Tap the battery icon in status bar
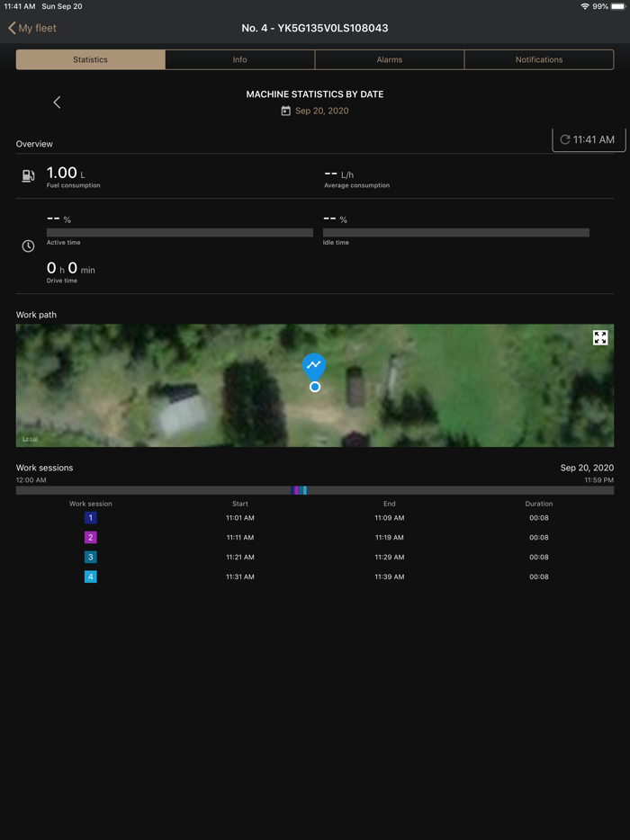This screenshot has width=630, height=840. [x=618, y=6]
